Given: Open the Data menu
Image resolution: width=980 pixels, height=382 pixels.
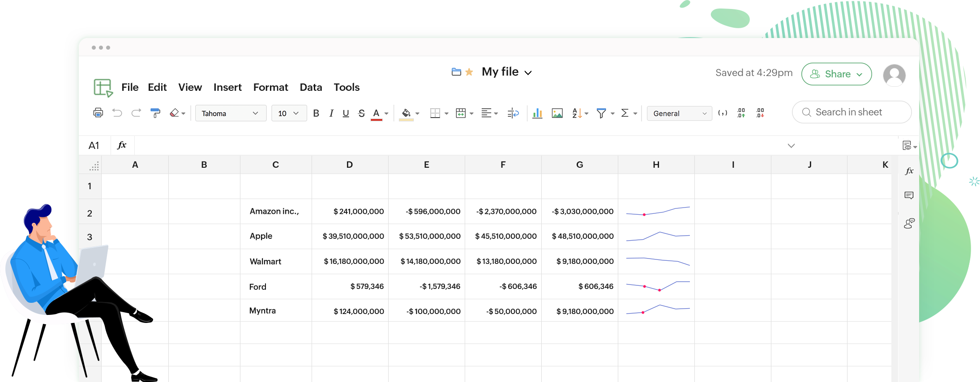Looking at the screenshot, I should [311, 87].
